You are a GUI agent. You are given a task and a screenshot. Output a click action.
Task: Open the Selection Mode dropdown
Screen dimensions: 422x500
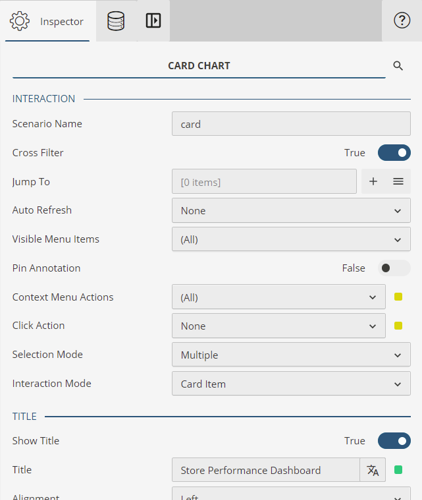coord(291,355)
